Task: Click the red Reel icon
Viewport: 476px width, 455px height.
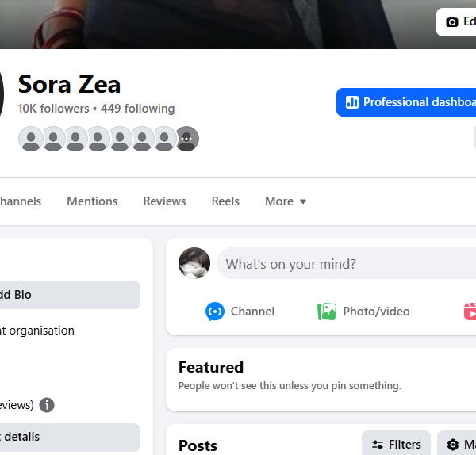Action: pos(470,312)
